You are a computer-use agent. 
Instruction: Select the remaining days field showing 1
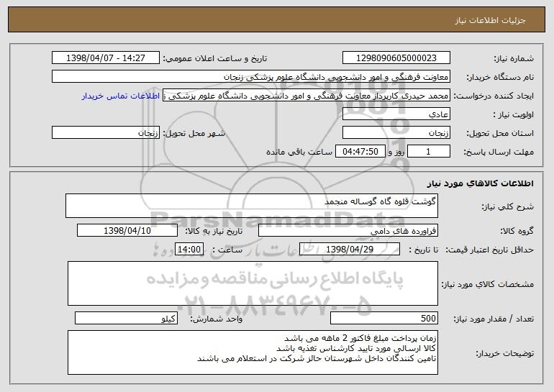tap(429, 152)
